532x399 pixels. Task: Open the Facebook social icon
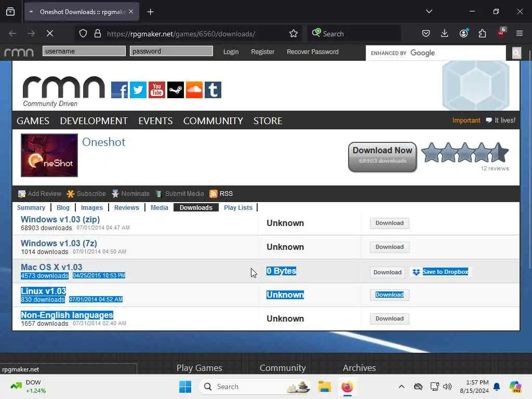coord(119,90)
